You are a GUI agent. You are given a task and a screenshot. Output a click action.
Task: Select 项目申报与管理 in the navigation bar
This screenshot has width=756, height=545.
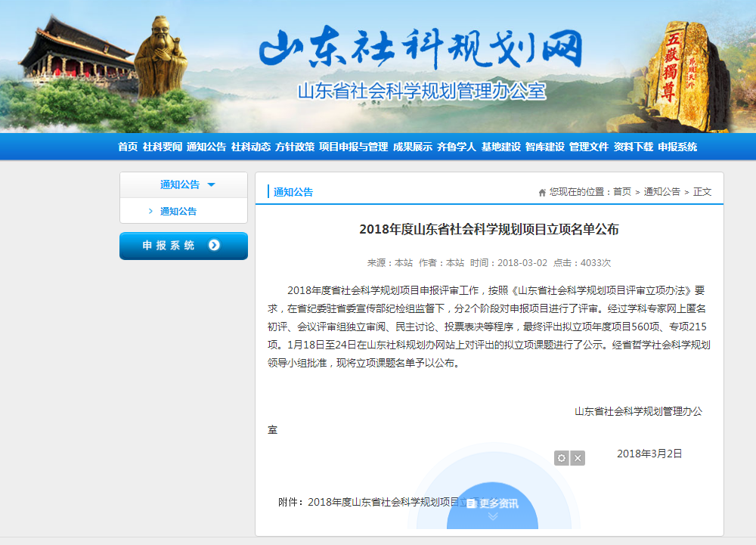[x=353, y=147]
